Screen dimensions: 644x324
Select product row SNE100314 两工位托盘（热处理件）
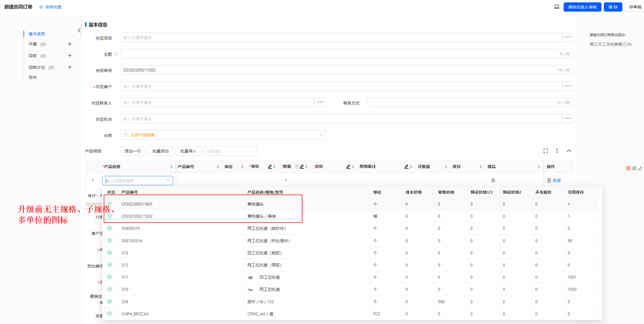[352, 240]
